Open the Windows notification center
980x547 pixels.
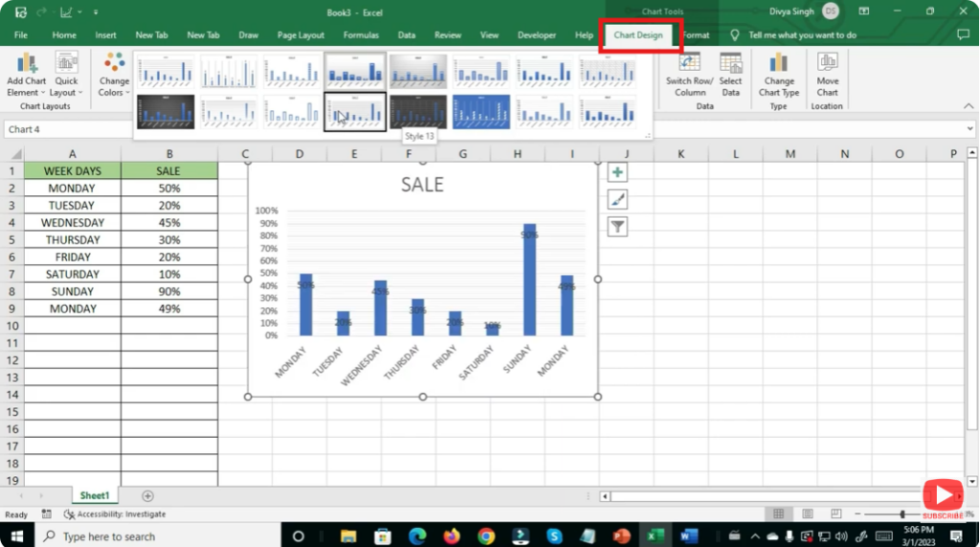[956, 536]
